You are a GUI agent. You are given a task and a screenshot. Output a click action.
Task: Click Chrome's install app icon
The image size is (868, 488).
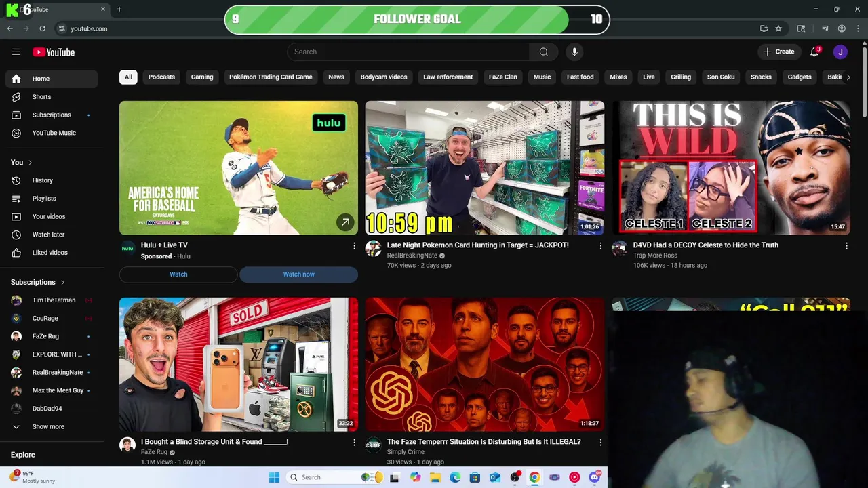tap(764, 28)
